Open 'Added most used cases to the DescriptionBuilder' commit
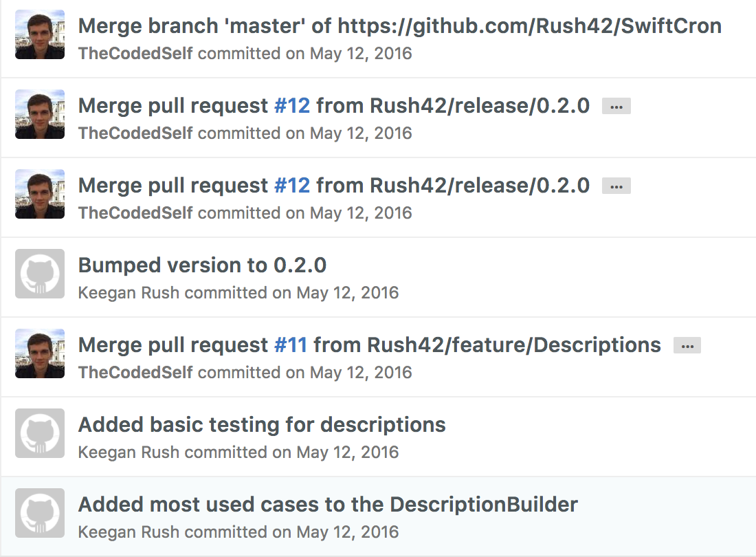This screenshot has height=557, width=756. (x=328, y=504)
